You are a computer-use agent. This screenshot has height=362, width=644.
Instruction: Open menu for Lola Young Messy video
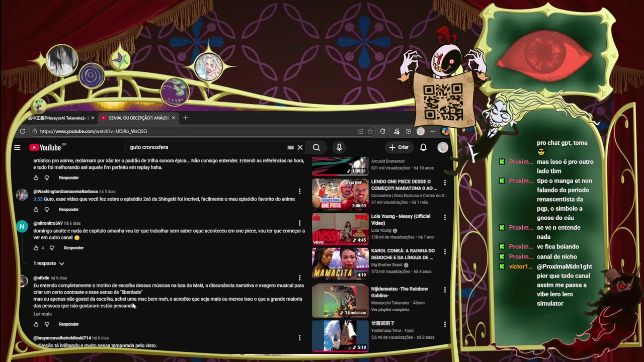444,218
